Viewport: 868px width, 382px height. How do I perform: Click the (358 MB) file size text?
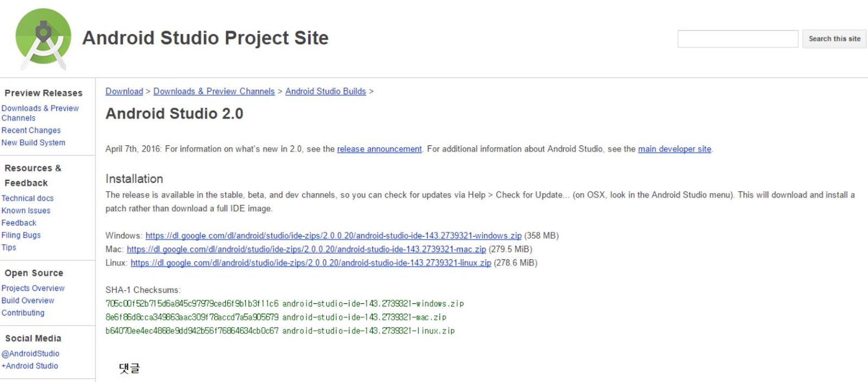click(x=541, y=235)
